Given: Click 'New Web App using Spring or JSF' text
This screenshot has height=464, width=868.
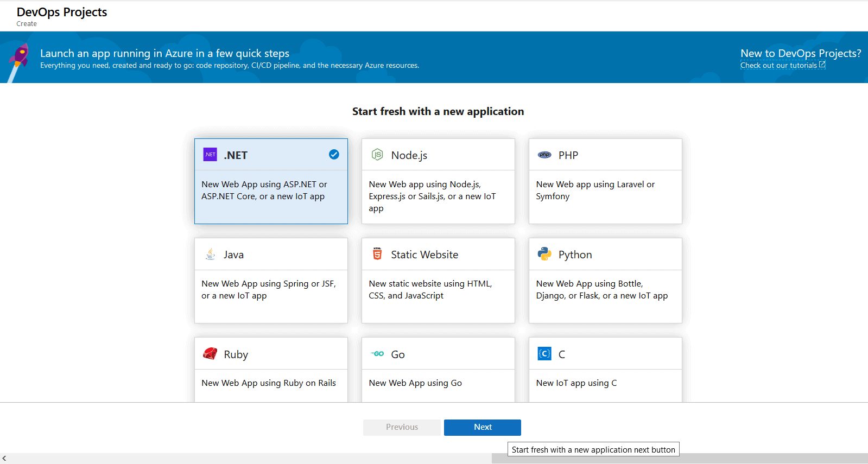Looking at the screenshot, I should 269,290.
